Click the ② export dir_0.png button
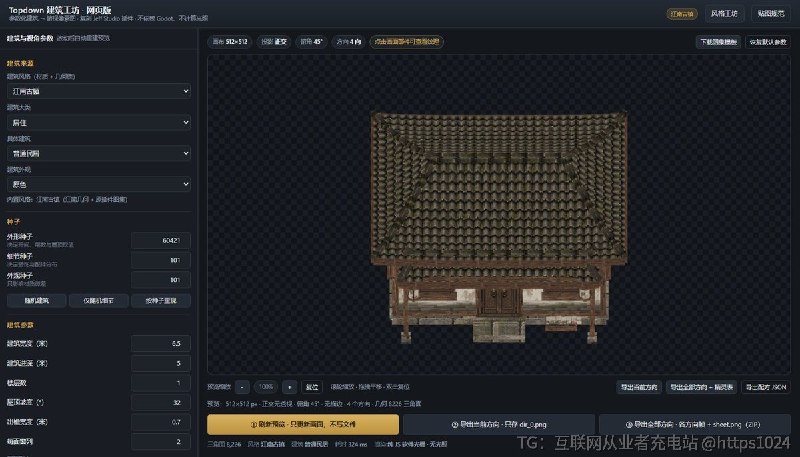 (499, 424)
